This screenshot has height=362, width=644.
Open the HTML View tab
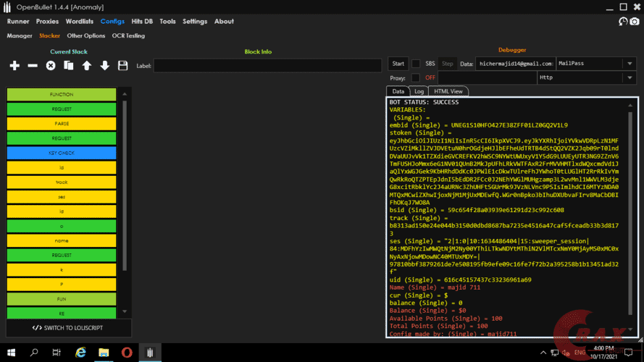pos(448,91)
